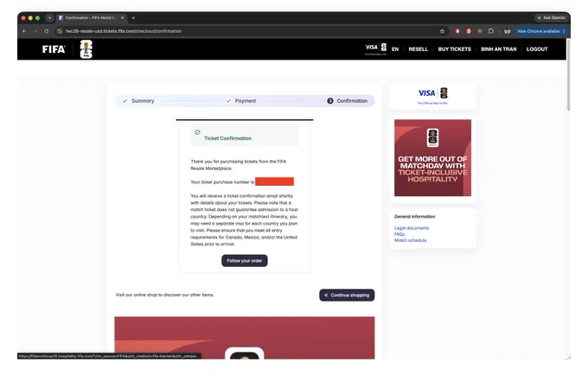Click the Continue shopping button
The image size is (588, 382).
[x=347, y=295]
